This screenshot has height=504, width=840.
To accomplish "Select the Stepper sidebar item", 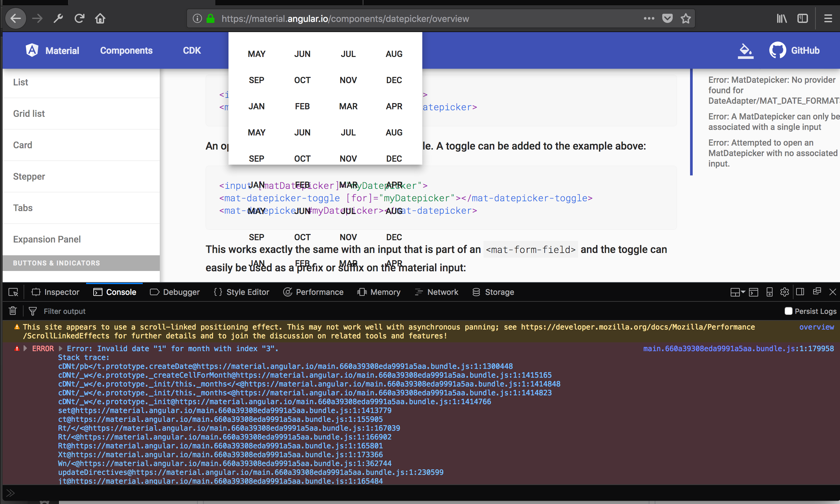I will click(81, 177).
